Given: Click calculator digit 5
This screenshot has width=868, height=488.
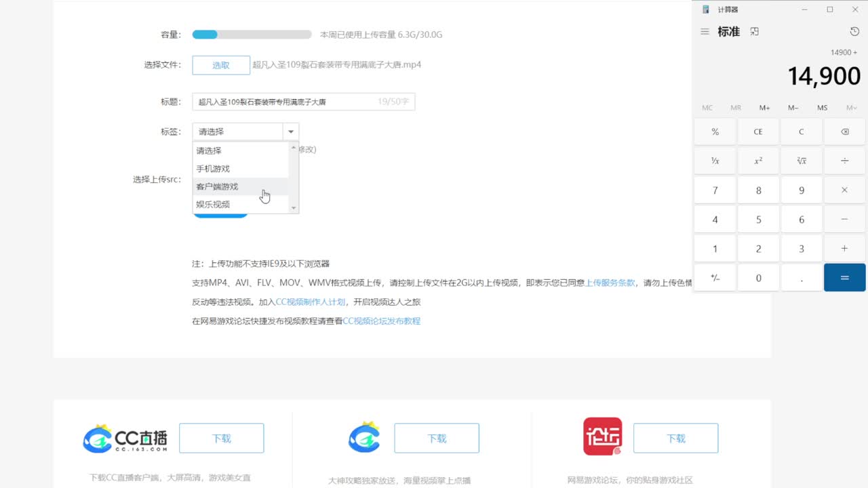Looking at the screenshot, I should coord(758,220).
